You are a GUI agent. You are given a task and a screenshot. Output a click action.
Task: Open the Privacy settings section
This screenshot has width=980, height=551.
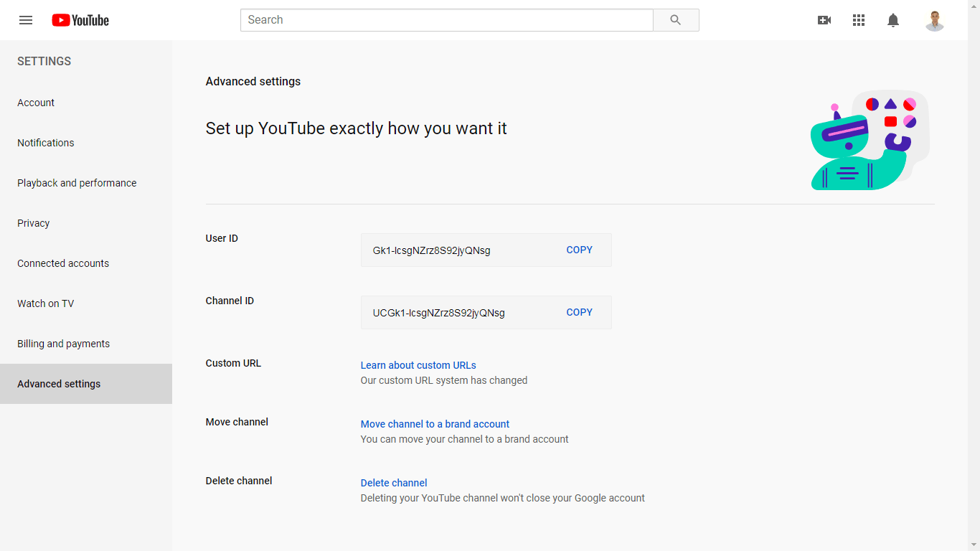click(34, 223)
